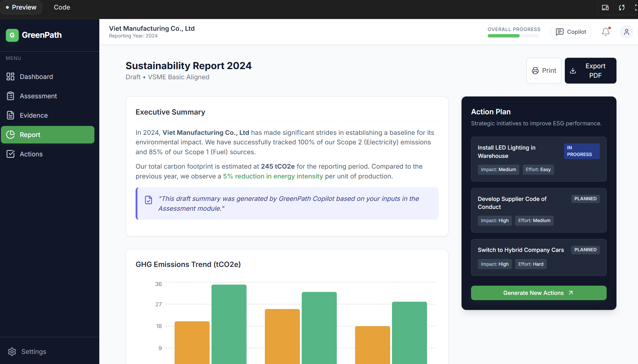Screen dimensions: 638x364
Task: Open the Copilot chat button
Action: tap(571, 32)
